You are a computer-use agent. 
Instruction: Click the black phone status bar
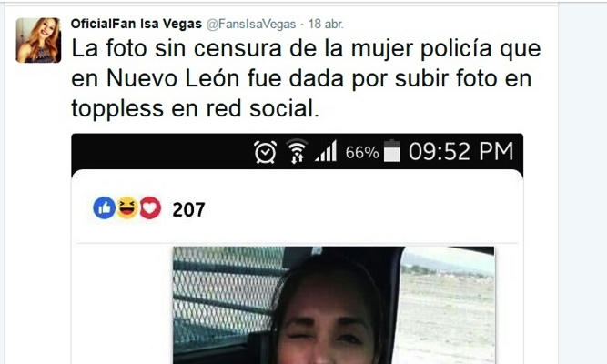coord(298,152)
